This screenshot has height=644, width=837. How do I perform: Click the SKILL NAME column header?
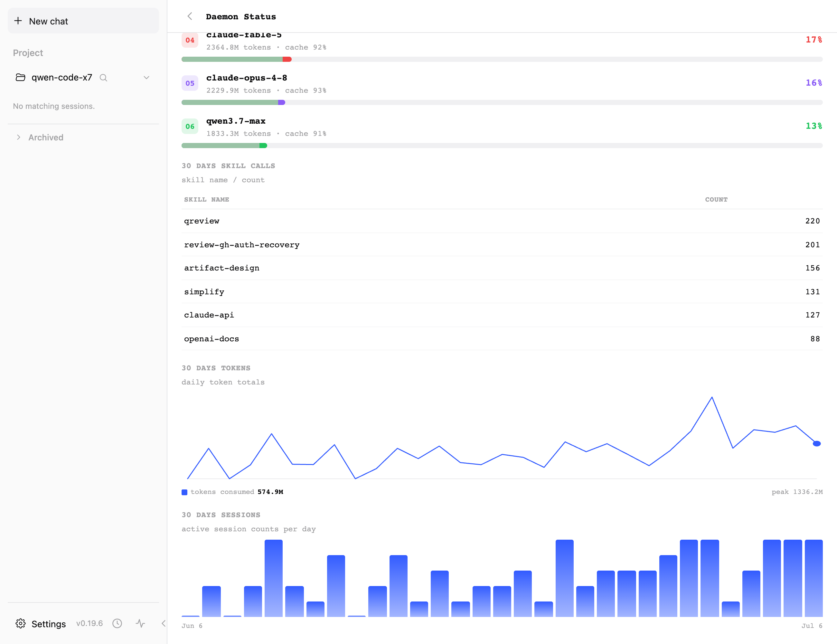pos(207,199)
